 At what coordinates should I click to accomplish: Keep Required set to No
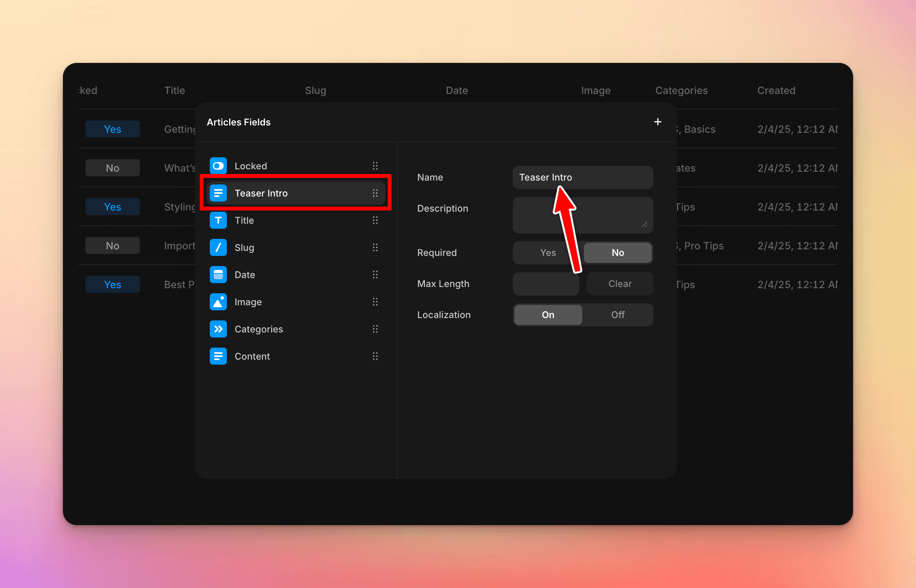[x=617, y=252]
